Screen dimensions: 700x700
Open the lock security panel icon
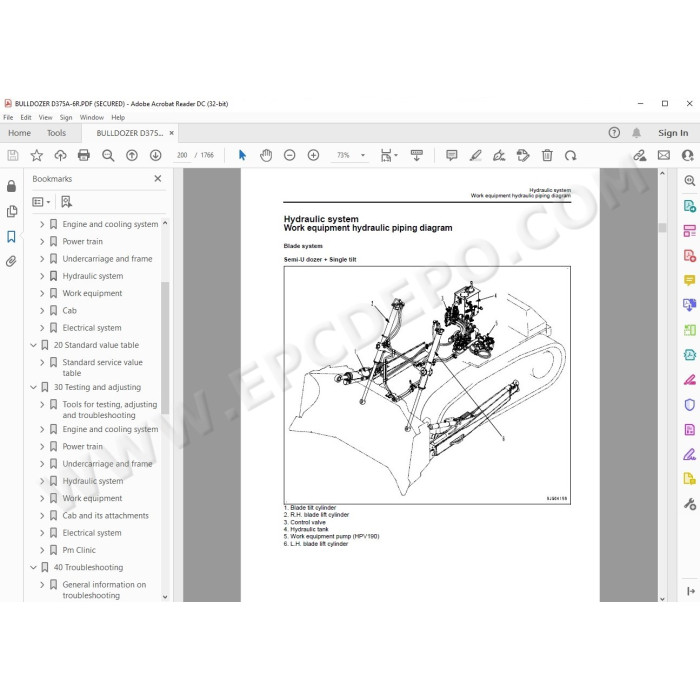tap(12, 186)
